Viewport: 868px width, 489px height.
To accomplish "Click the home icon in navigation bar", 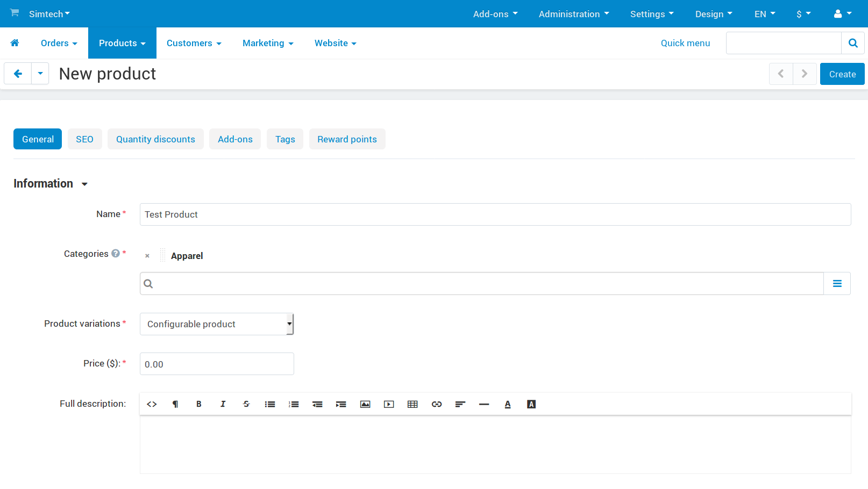I will (x=15, y=43).
